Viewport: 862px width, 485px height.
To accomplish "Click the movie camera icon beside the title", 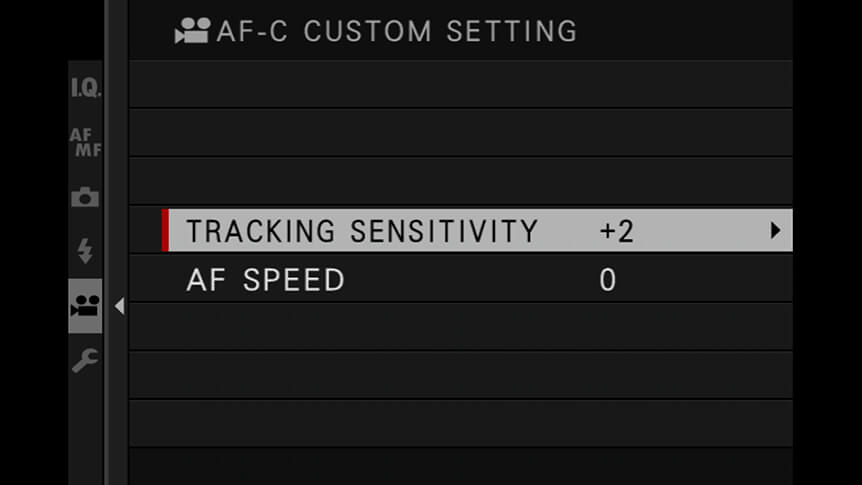I will tap(192, 31).
